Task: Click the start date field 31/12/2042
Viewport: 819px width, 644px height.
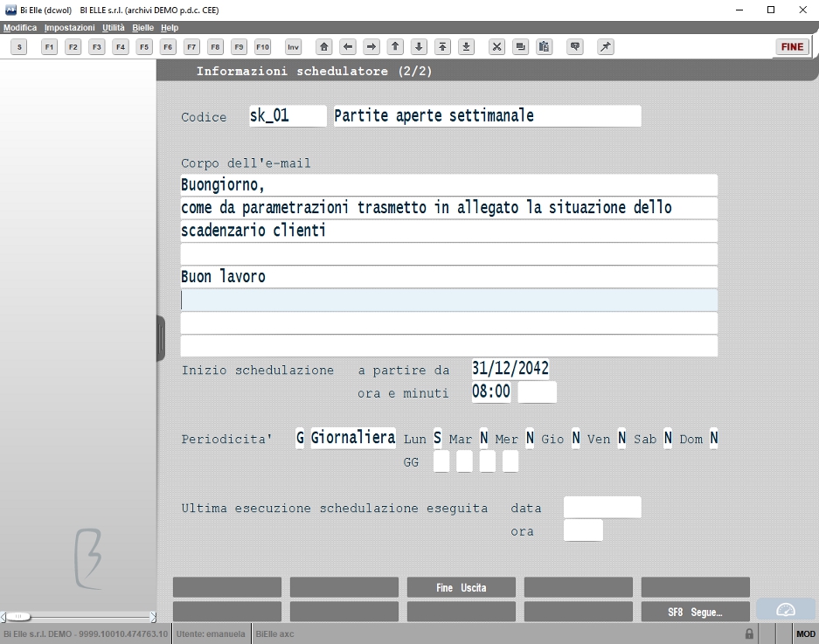Action: point(510,369)
